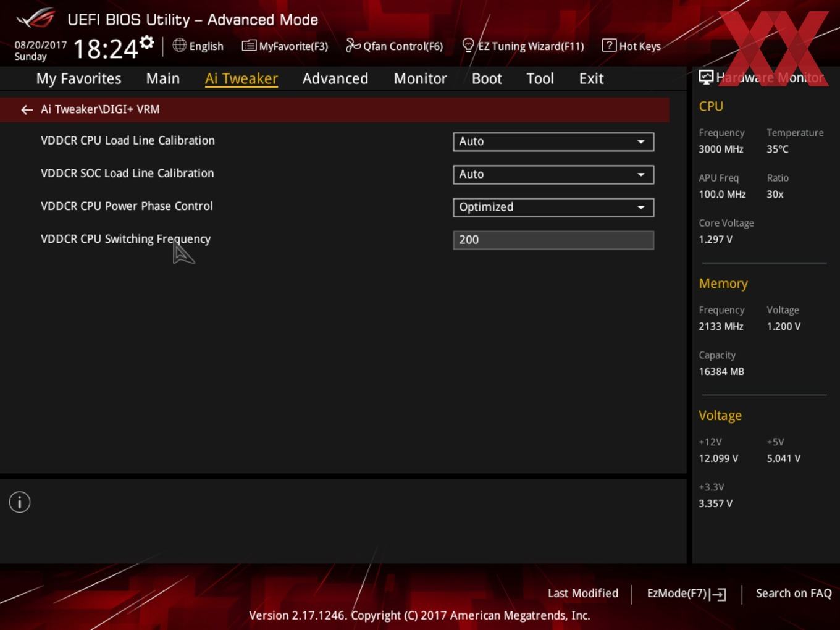The width and height of the screenshot is (840, 630).
Task: Click the 08/20/2017 date text
Action: (x=41, y=45)
